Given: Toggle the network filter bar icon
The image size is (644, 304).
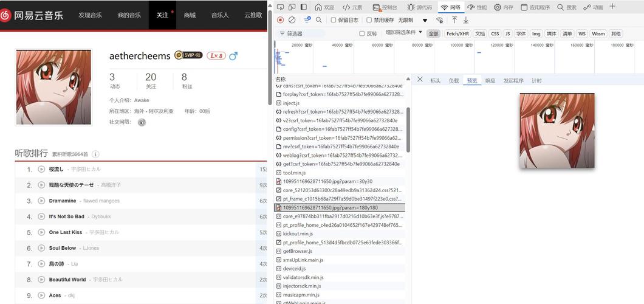Looking at the screenshot, I should coord(307,19).
